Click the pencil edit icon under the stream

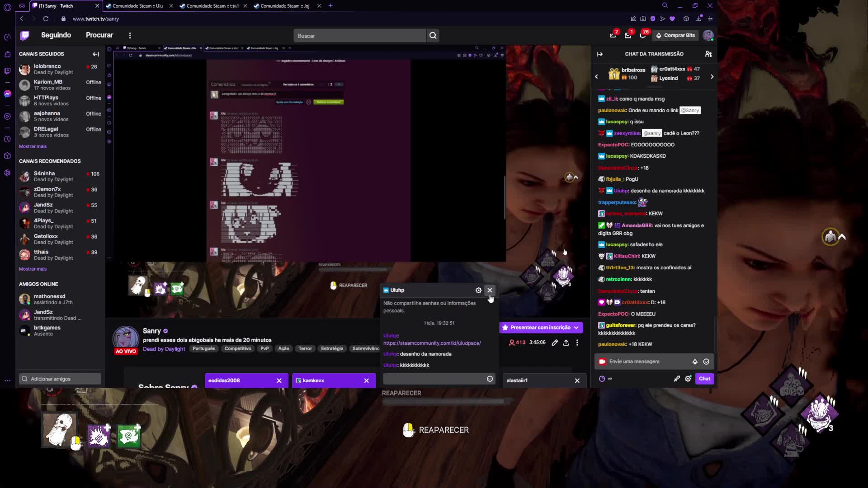(x=555, y=343)
